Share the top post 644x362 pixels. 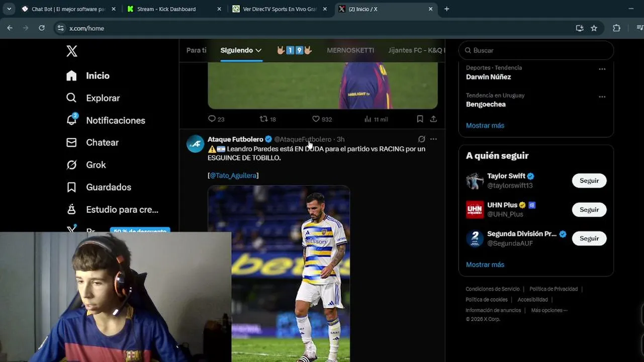(x=433, y=119)
